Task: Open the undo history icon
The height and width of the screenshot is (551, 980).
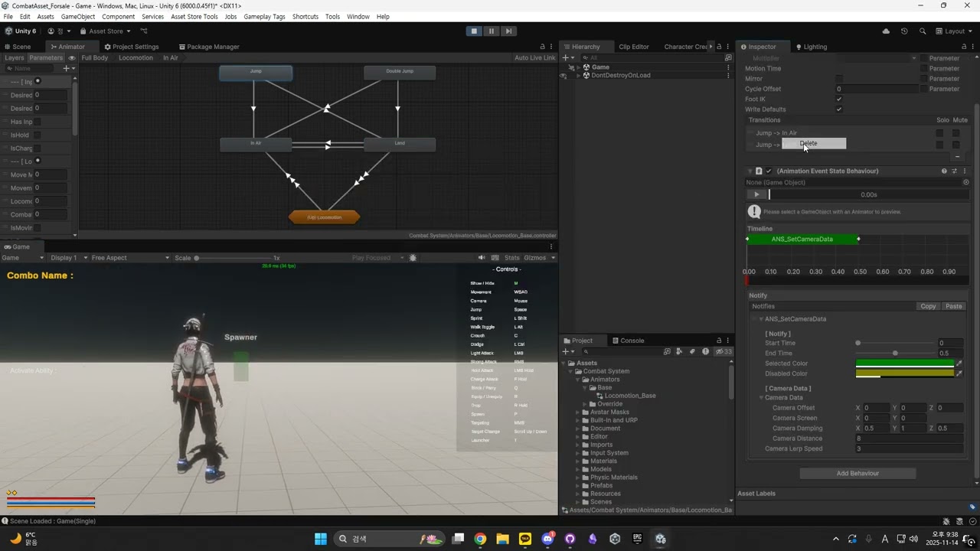Action: [904, 31]
